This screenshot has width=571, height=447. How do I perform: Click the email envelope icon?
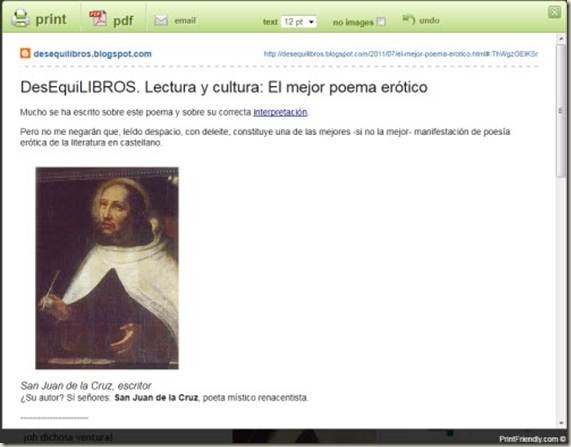(161, 20)
